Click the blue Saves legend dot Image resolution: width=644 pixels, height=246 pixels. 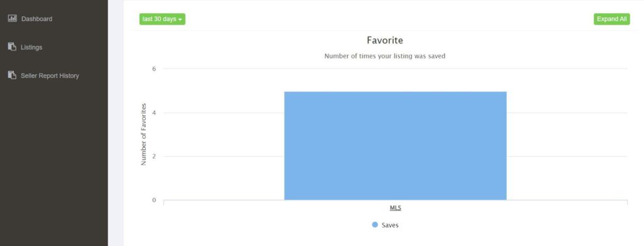pyautogui.click(x=375, y=225)
